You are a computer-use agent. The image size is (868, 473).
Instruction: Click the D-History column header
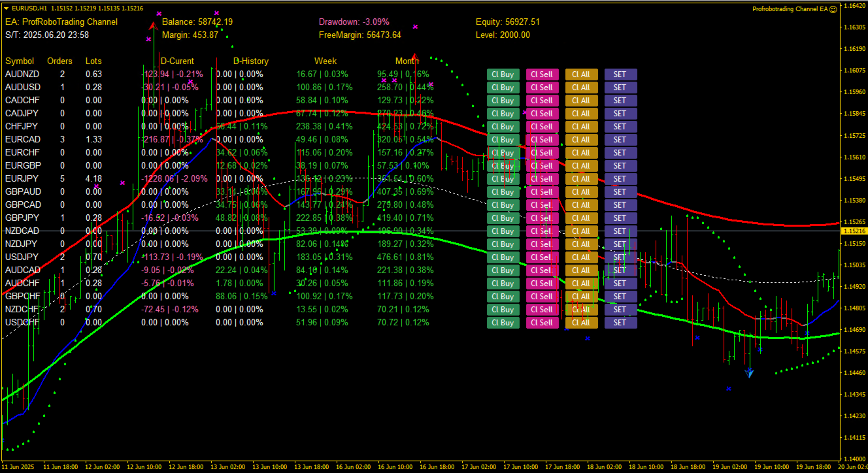pyautogui.click(x=251, y=61)
